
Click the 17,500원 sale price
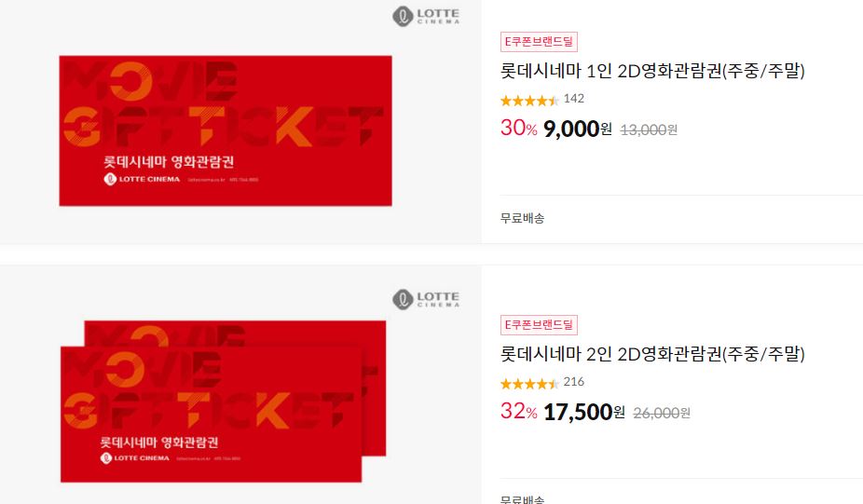tap(584, 412)
